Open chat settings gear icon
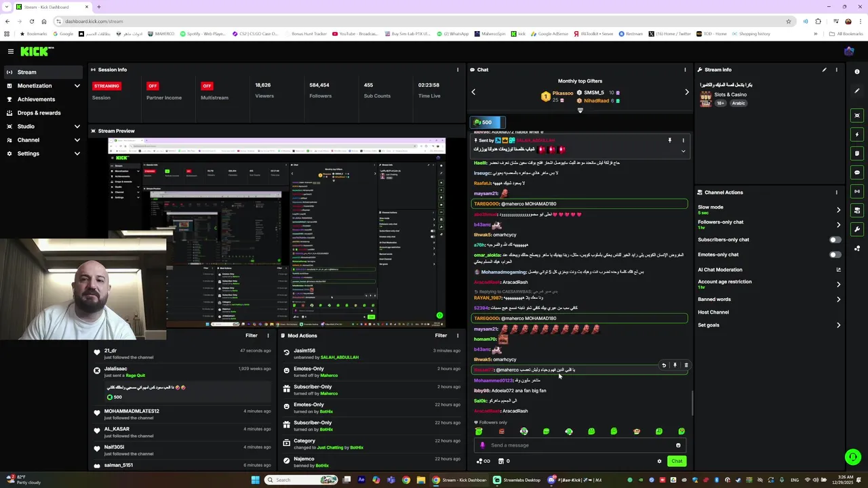868x488 pixels. [659, 461]
